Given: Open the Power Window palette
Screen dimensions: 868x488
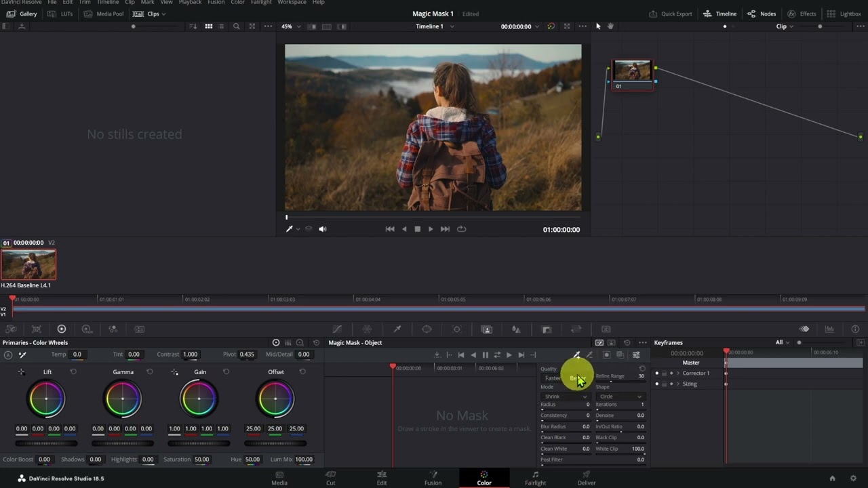Looking at the screenshot, I should (427, 329).
